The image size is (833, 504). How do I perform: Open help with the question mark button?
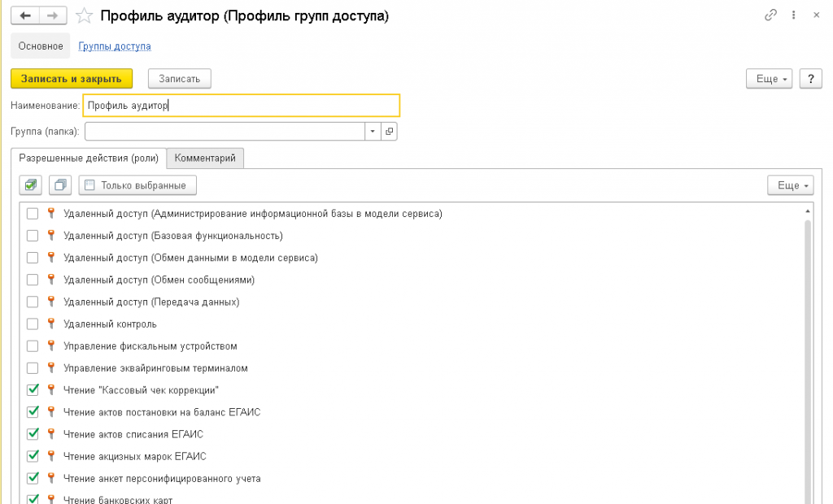point(810,78)
